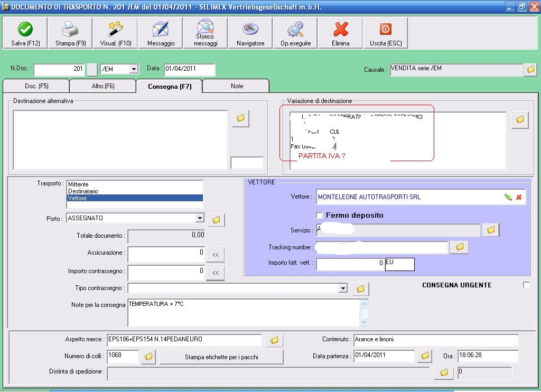Launch the Navigatore compass icon

pos(250,30)
